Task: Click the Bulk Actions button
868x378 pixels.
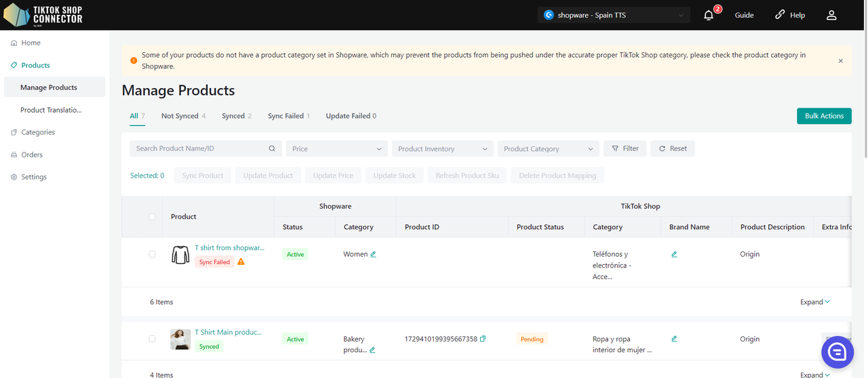Action: (824, 116)
